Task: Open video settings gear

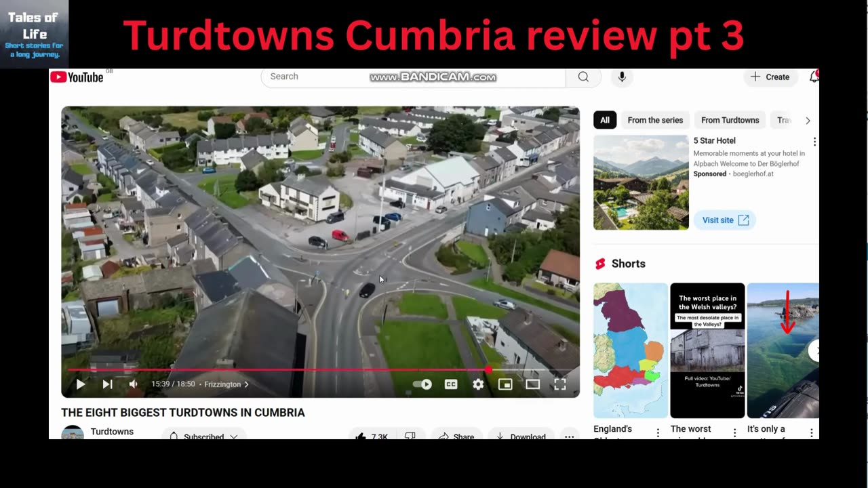Action: [478, 384]
